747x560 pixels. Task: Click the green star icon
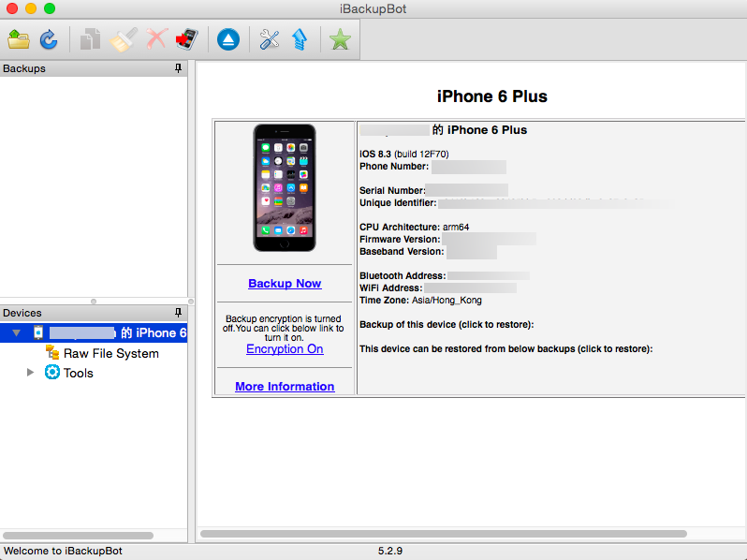[340, 39]
